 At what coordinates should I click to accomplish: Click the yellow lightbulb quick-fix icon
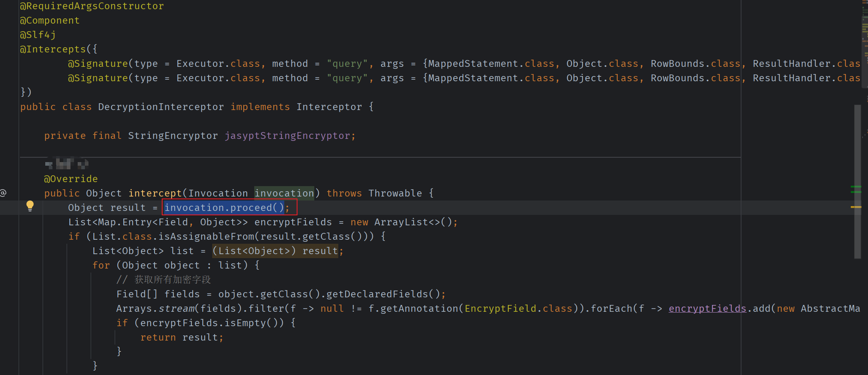[x=30, y=206]
